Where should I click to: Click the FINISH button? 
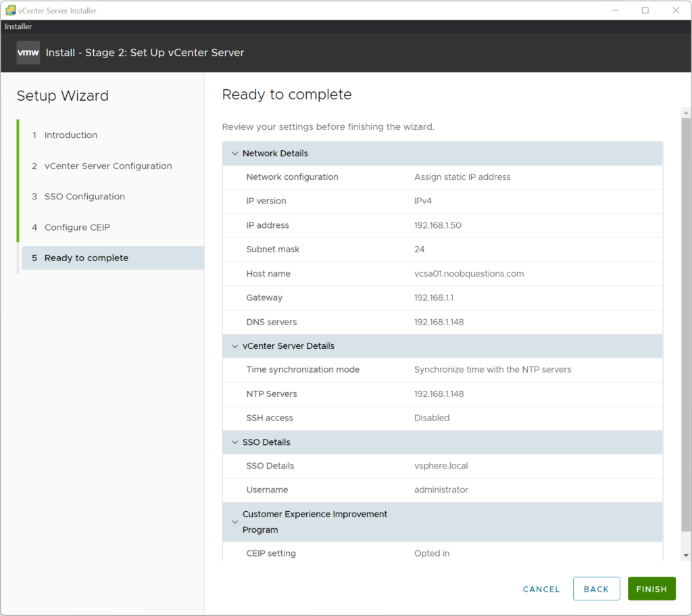click(651, 589)
